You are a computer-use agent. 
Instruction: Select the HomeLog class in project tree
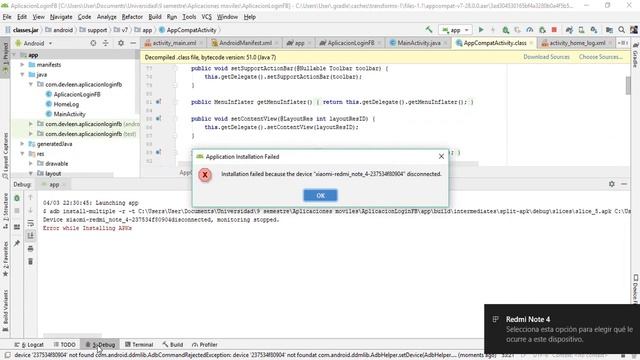(x=66, y=104)
